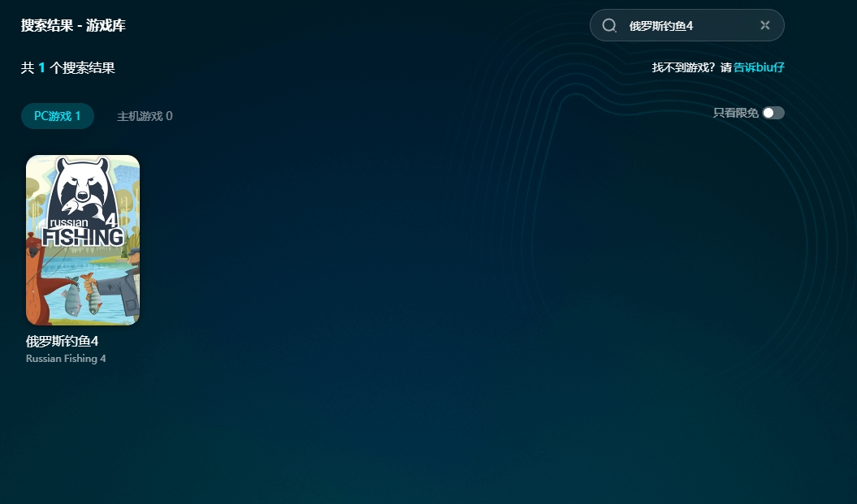Click the Russian Fishing 4 English subtitle
Image resolution: width=857 pixels, height=504 pixels.
click(x=66, y=359)
